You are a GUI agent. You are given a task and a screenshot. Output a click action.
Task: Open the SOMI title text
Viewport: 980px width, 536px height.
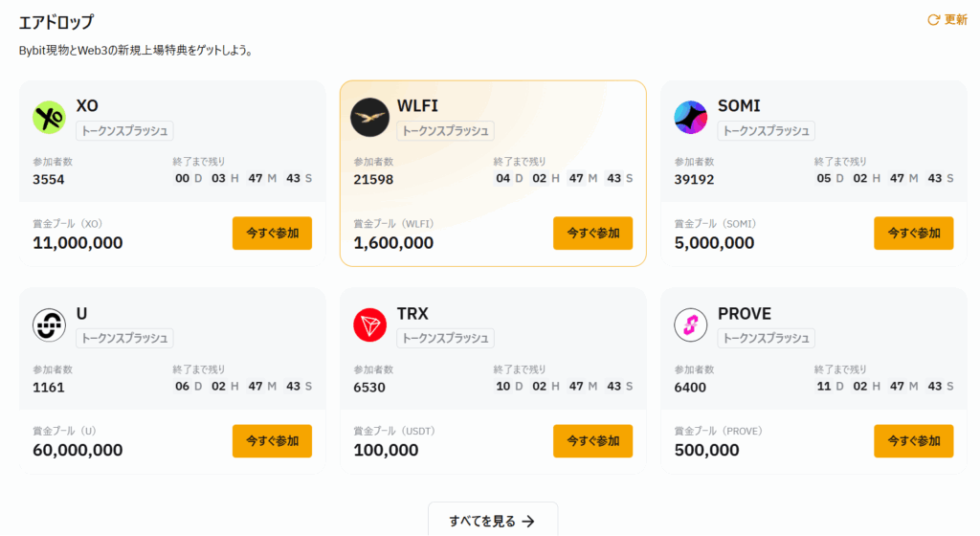click(739, 106)
